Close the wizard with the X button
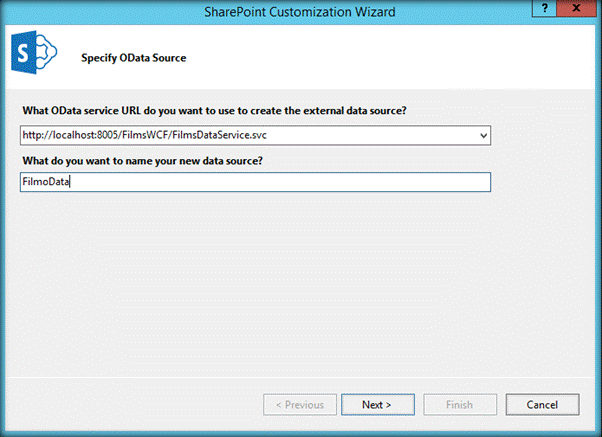The width and height of the screenshot is (602, 437). 576,8
